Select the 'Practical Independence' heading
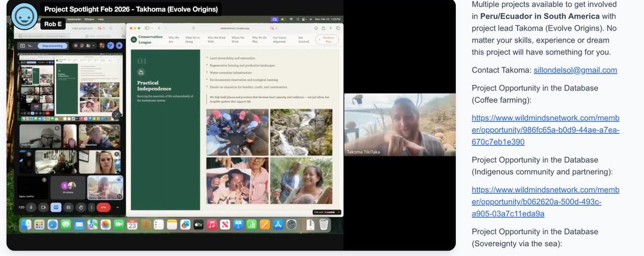 [x=154, y=86]
